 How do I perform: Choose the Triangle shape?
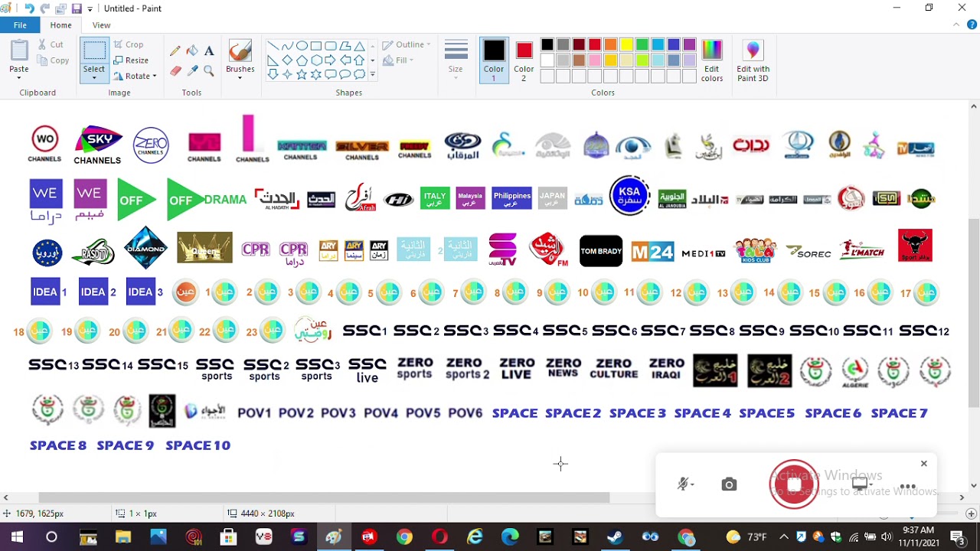point(359,45)
